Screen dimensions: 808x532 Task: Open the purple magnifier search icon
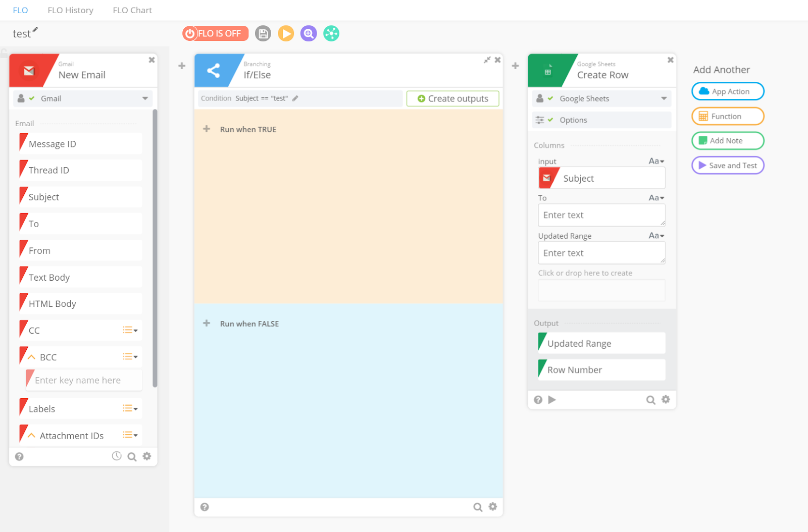[x=309, y=33]
